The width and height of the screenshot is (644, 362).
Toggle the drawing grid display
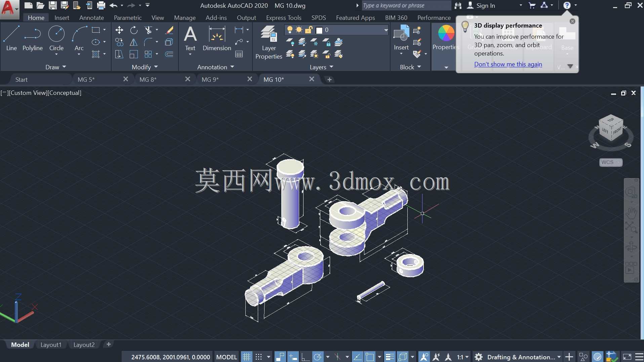(247, 357)
